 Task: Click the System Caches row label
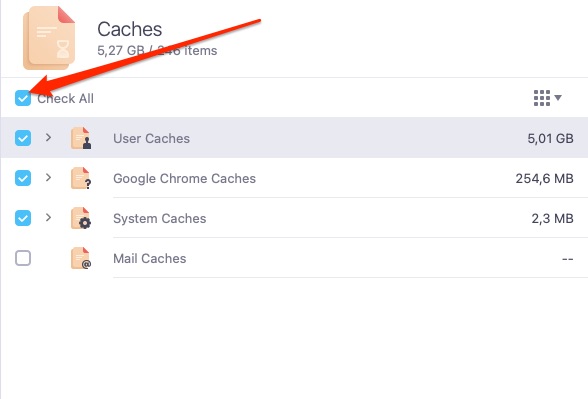pos(160,218)
